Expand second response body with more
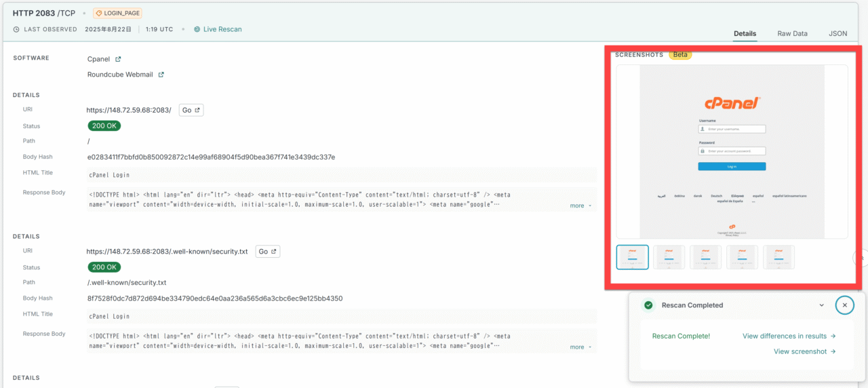This screenshot has height=388, width=868. click(x=580, y=347)
